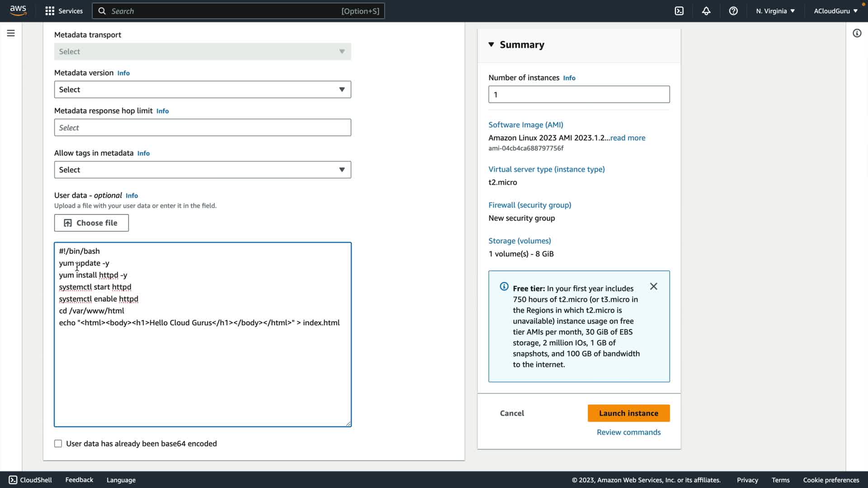
Task: Open the Metadata version dropdown
Action: coord(202,89)
